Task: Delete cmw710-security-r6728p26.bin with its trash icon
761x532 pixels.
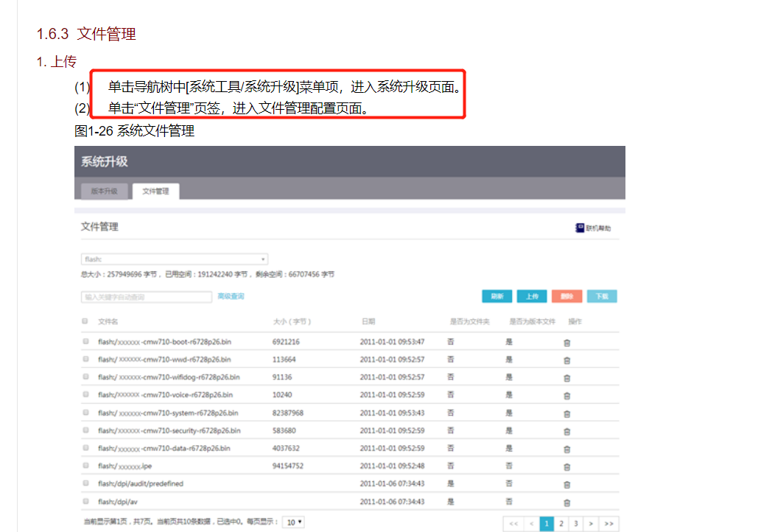Action: 567,432
